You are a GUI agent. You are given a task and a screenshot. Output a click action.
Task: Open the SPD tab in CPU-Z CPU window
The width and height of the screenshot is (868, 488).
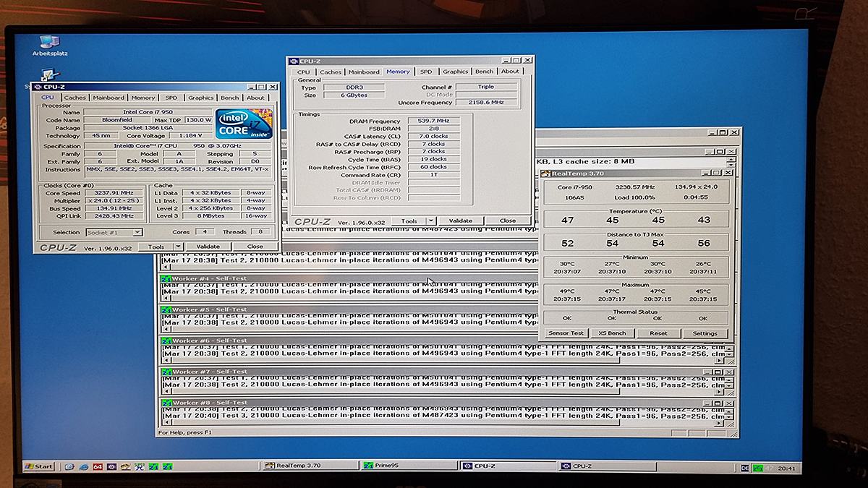pyautogui.click(x=171, y=98)
